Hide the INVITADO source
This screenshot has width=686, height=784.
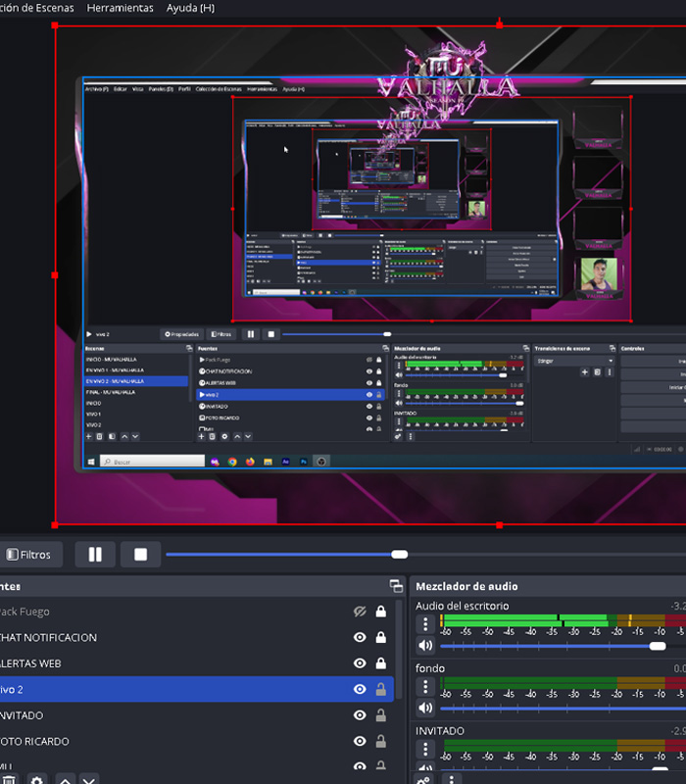(x=360, y=715)
